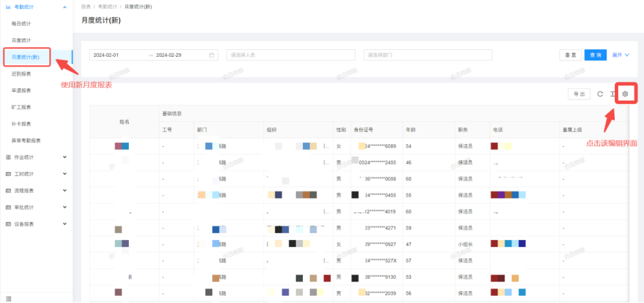Open the 请选择部门 selector
Image resolution: width=644 pixels, height=303 pixels.
[x=428, y=55]
